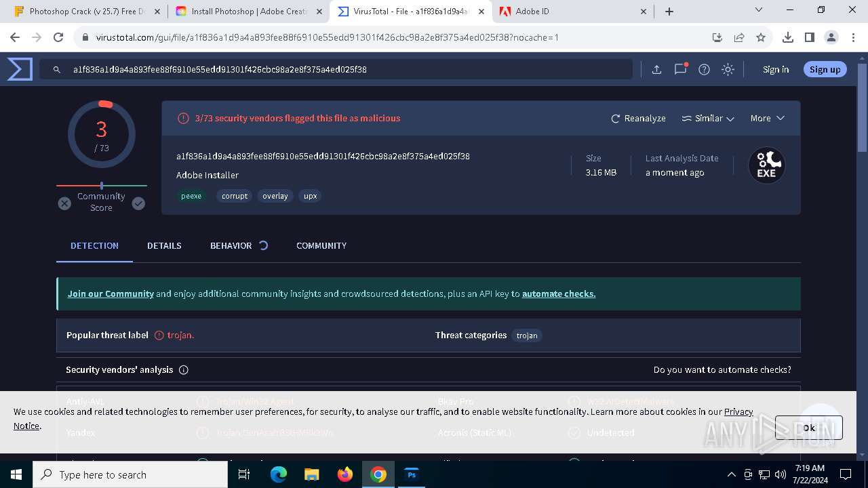Click the taskbar search box
Image resolution: width=868 pixels, height=488 pixels.
pyautogui.click(x=130, y=474)
